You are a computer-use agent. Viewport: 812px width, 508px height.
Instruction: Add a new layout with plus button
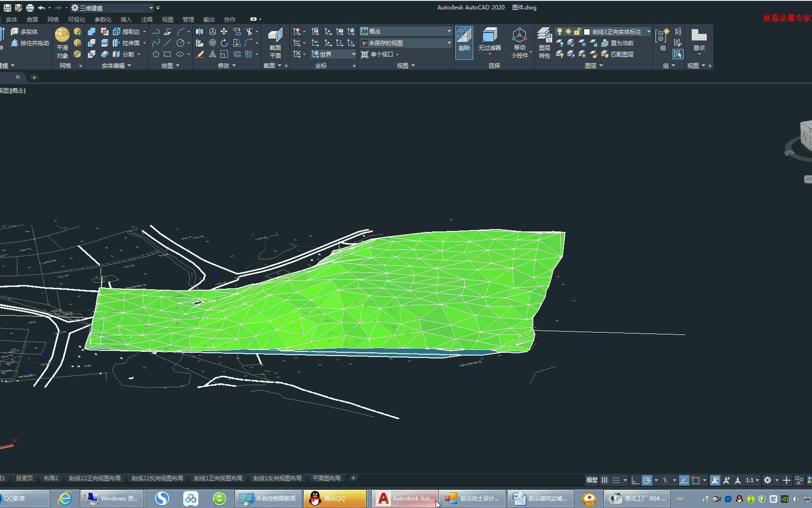click(353, 478)
